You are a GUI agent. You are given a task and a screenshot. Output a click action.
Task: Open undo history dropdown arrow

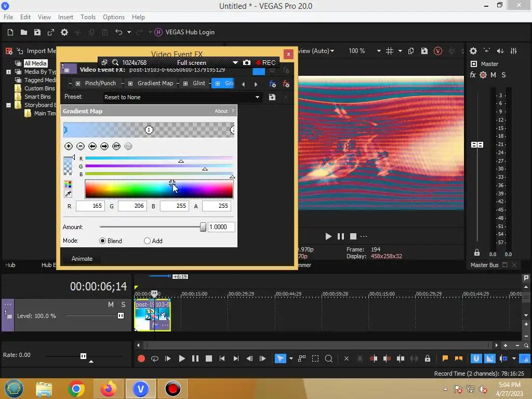(x=129, y=32)
